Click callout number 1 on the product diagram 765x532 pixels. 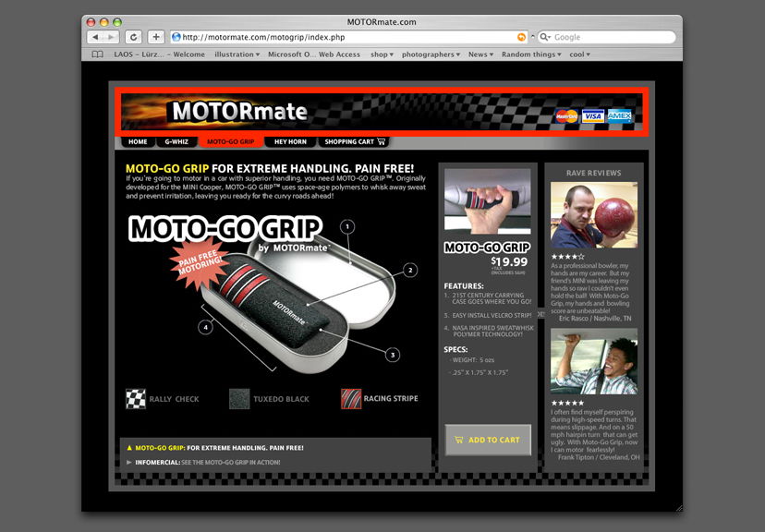click(x=347, y=226)
